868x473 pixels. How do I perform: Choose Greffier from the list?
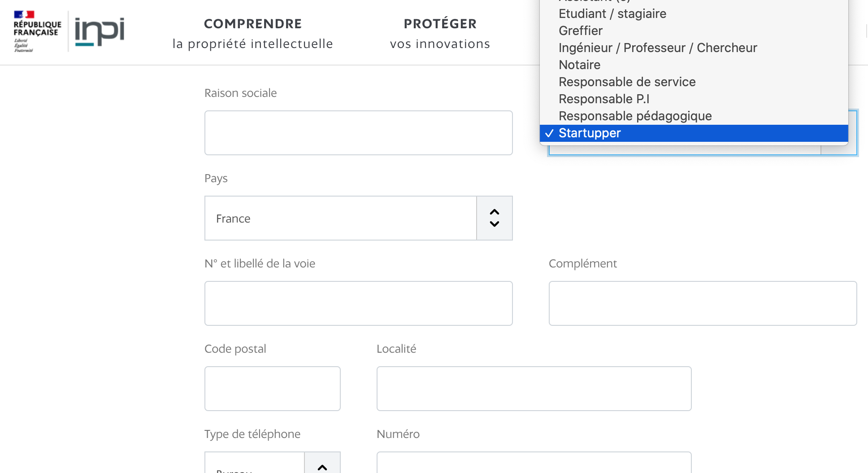coord(581,31)
